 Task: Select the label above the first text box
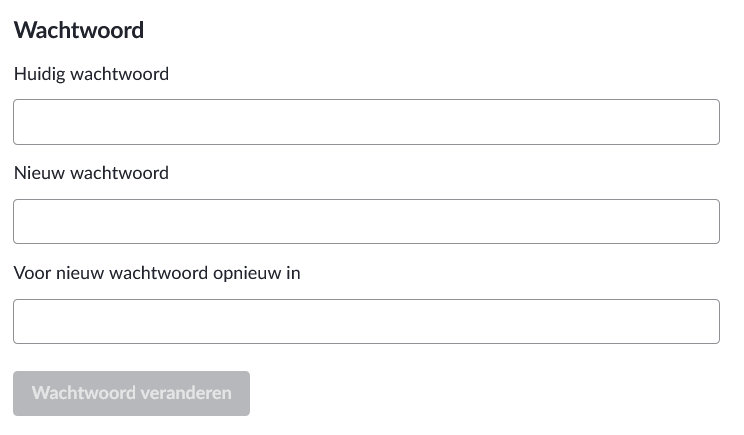pos(91,73)
